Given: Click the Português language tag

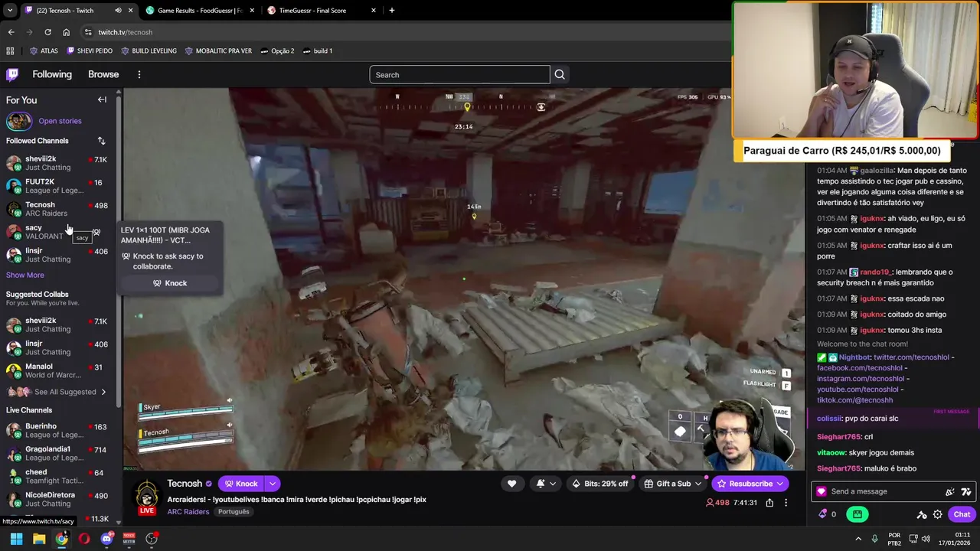Looking at the screenshot, I should 234,512.
